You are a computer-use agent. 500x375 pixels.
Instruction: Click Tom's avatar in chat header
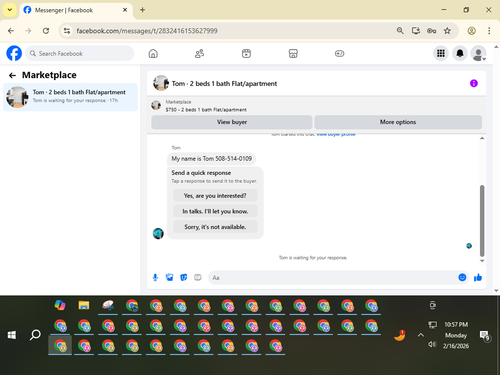(161, 83)
